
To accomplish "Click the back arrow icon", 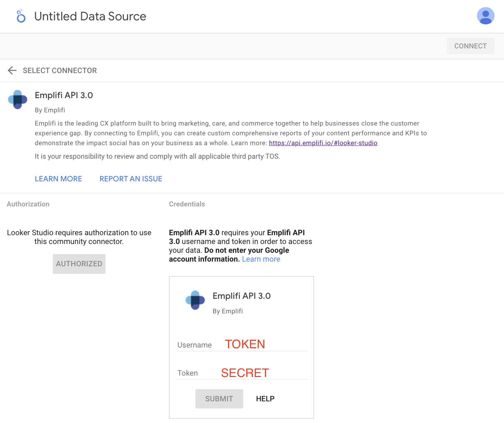I will 12,70.
